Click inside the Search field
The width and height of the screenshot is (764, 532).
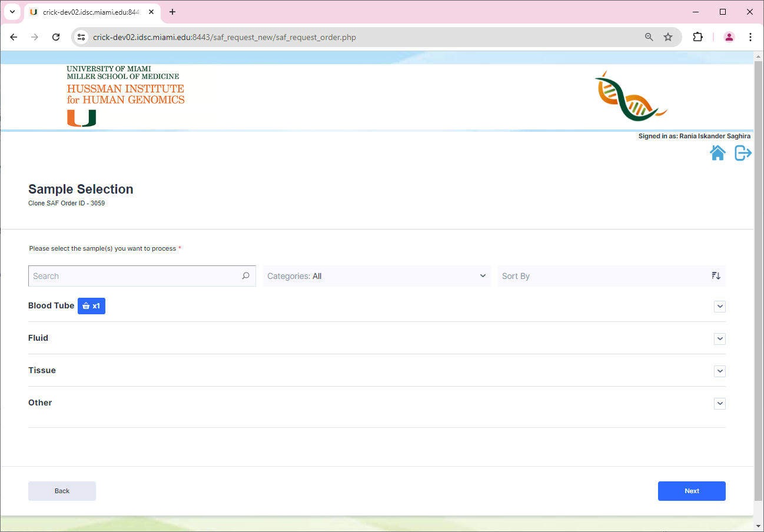coord(118,275)
